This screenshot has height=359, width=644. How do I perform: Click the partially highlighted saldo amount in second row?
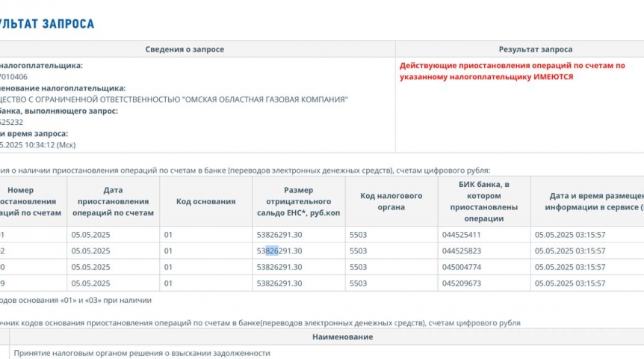279,251
